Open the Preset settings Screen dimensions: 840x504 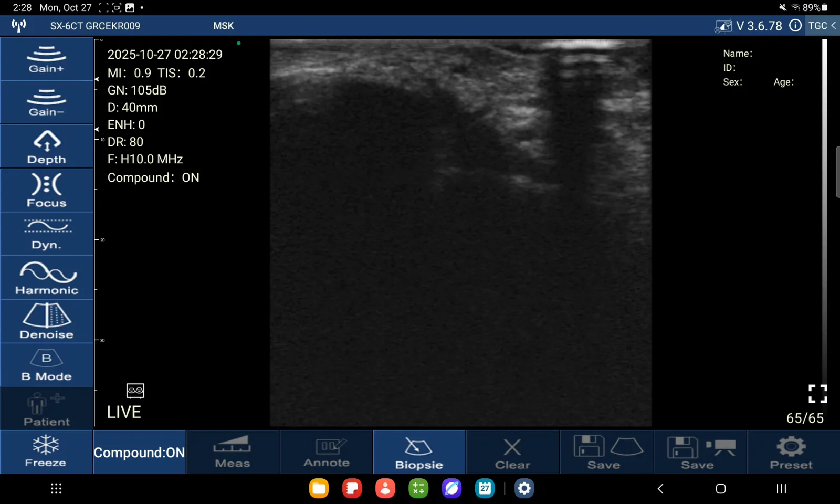click(793, 452)
